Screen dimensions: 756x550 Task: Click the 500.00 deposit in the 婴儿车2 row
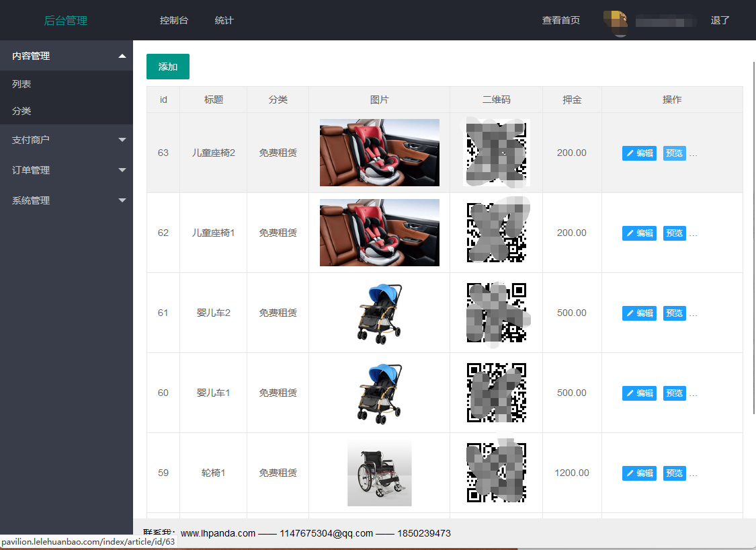(572, 313)
